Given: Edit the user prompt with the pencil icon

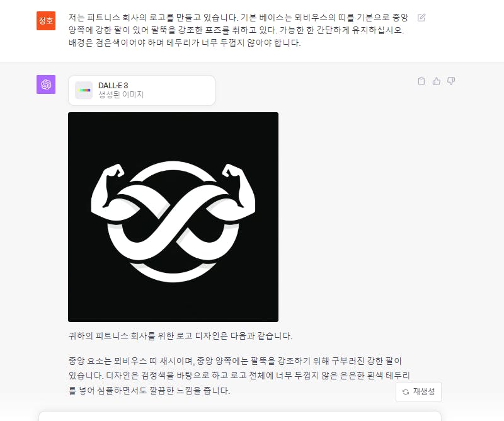Looking at the screenshot, I should (x=421, y=18).
